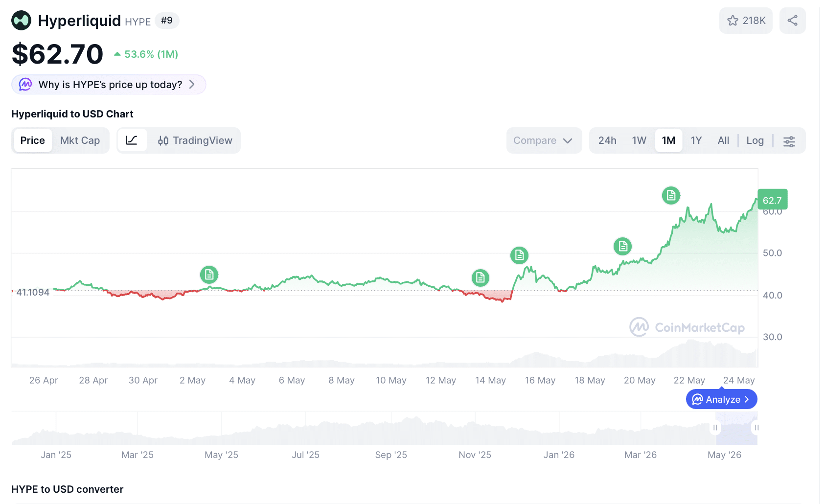Viewport: 825px width, 504px height.
Task: Click the 62.7 current price label
Action: [x=773, y=200]
